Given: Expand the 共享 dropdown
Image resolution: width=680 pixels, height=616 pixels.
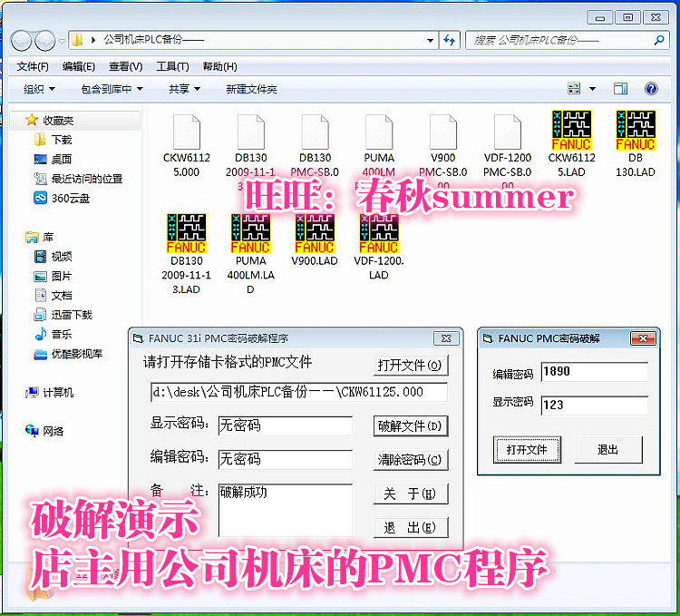Looking at the screenshot, I should pyautogui.click(x=184, y=89).
